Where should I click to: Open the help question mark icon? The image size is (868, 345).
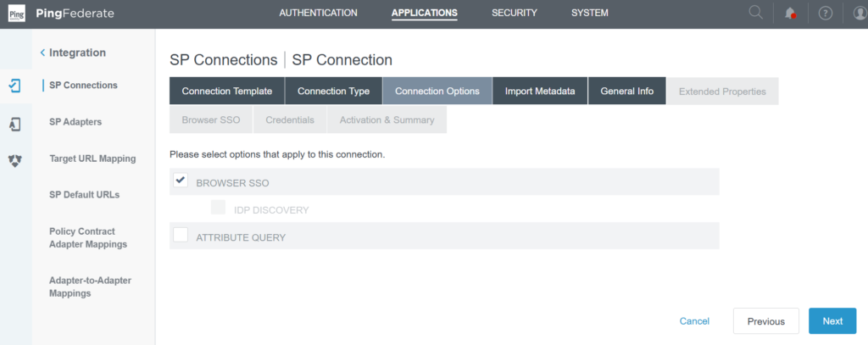click(x=826, y=14)
